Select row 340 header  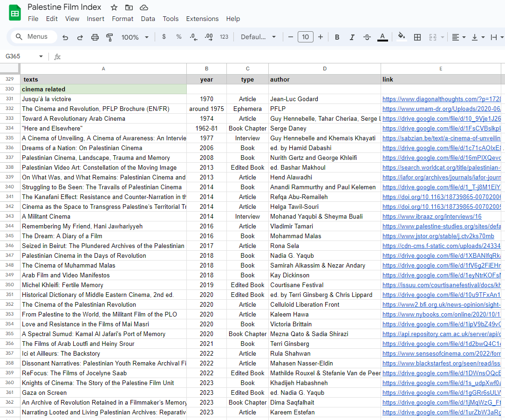click(x=10, y=187)
